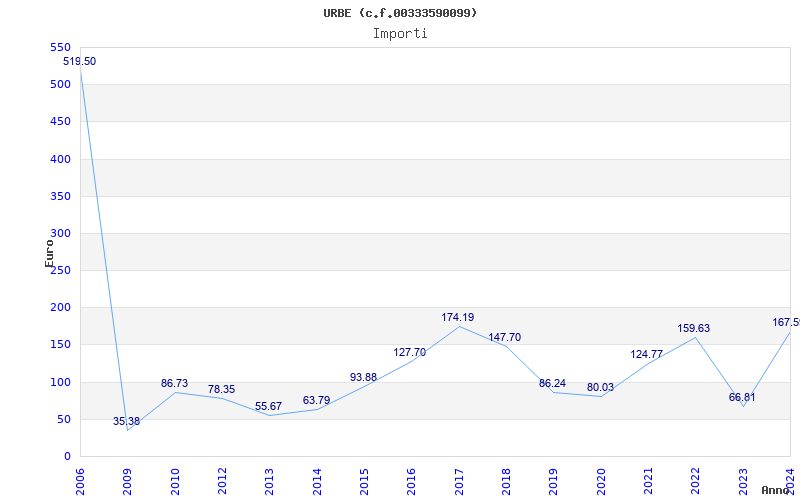Select the 86.73 data label
The height and width of the screenshot is (500, 800).
tap(174, 383)
